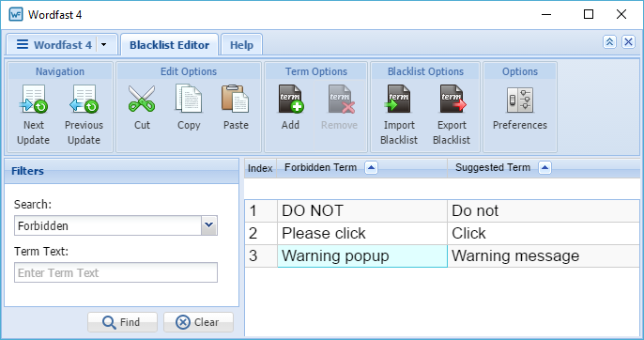Open the Wordfast 4 hamburger menu

click(23, 44)
